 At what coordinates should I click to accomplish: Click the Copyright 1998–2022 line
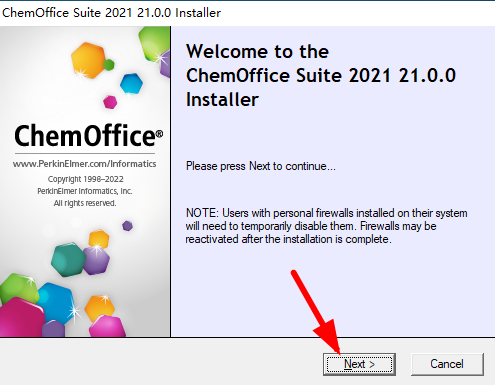[x=86, y=179]
